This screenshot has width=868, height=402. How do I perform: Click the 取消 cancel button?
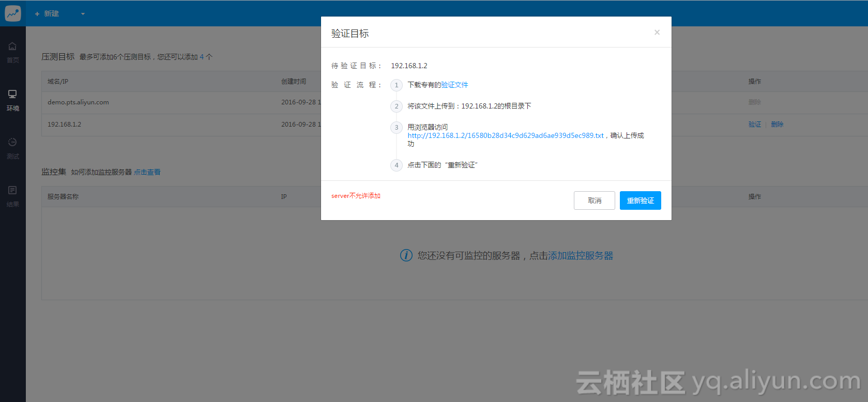(595, 200)
